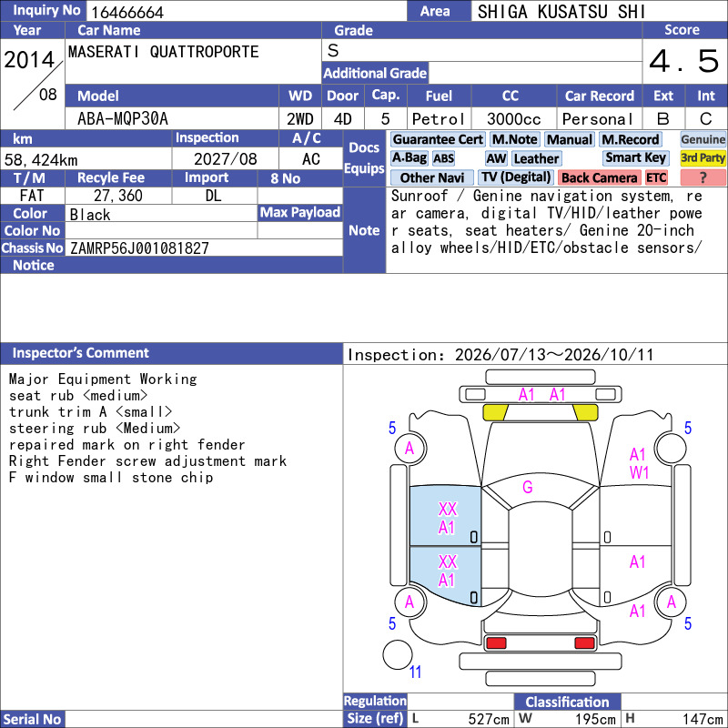Click the 'steering rub <Medium>' comment
Viewport: 728px width, 728px height.
click(x=95, y=428)
